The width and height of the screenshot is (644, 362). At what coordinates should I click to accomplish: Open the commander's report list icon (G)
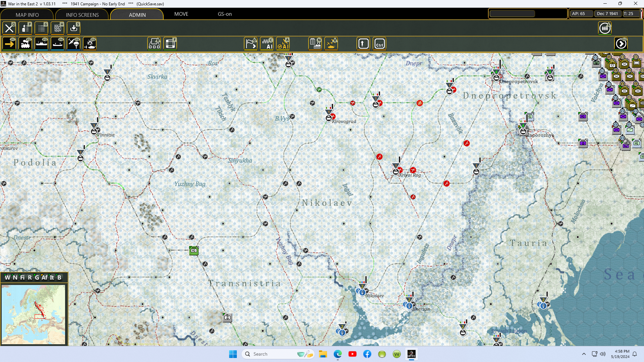pos(42,28)
